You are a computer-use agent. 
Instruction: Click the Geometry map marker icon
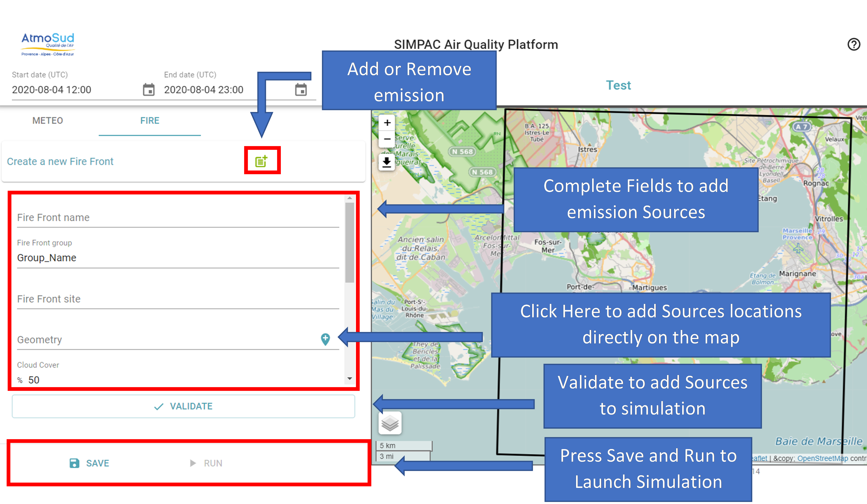[325, 339]
